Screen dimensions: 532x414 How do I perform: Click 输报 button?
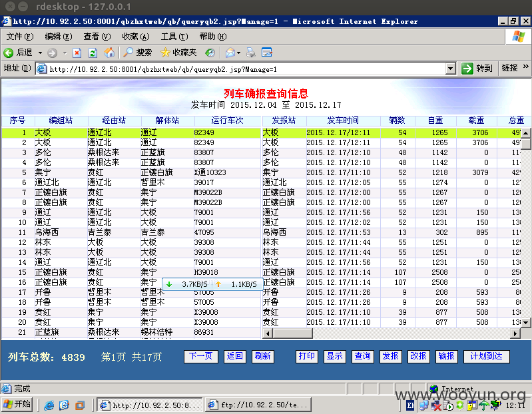coord(447,356)
